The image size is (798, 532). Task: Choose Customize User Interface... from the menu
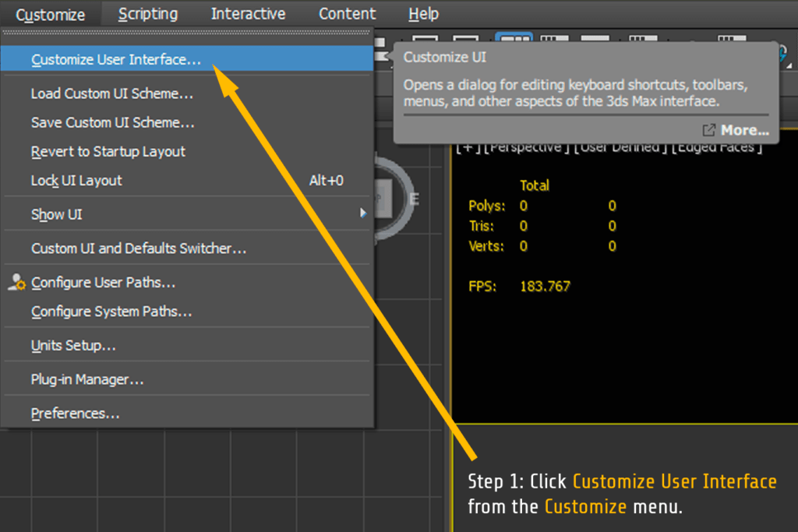click(187, 59)
